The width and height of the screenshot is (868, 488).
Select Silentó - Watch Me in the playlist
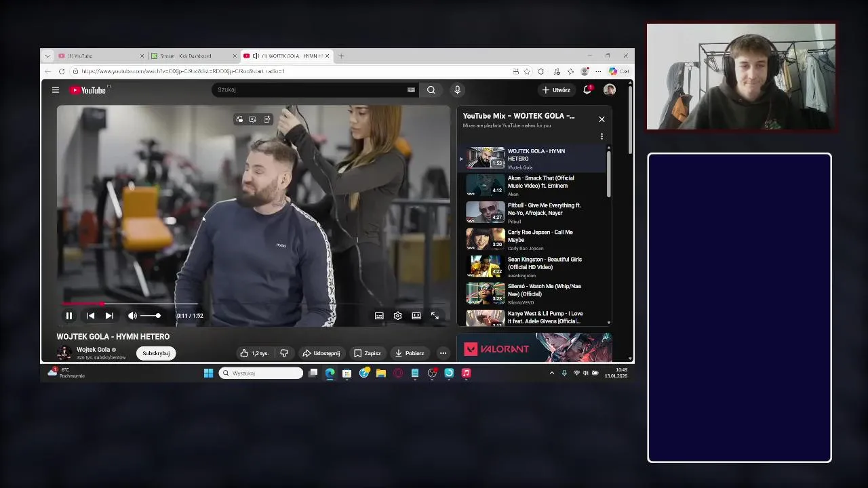point(532,293)
